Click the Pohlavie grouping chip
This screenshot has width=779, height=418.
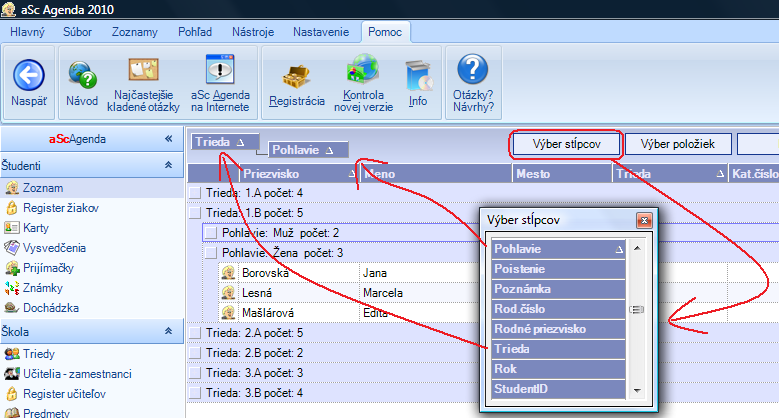308,150
